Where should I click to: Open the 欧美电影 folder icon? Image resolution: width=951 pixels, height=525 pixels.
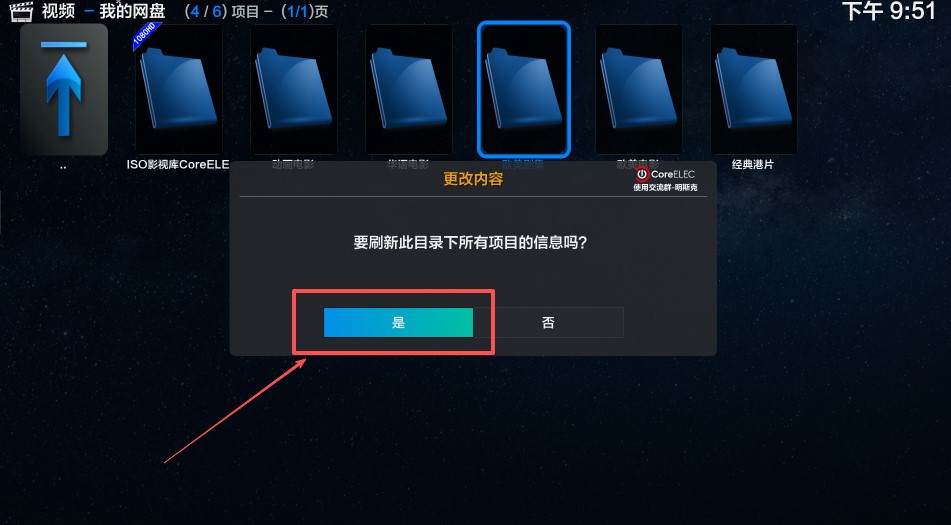[x=639, y=89]
